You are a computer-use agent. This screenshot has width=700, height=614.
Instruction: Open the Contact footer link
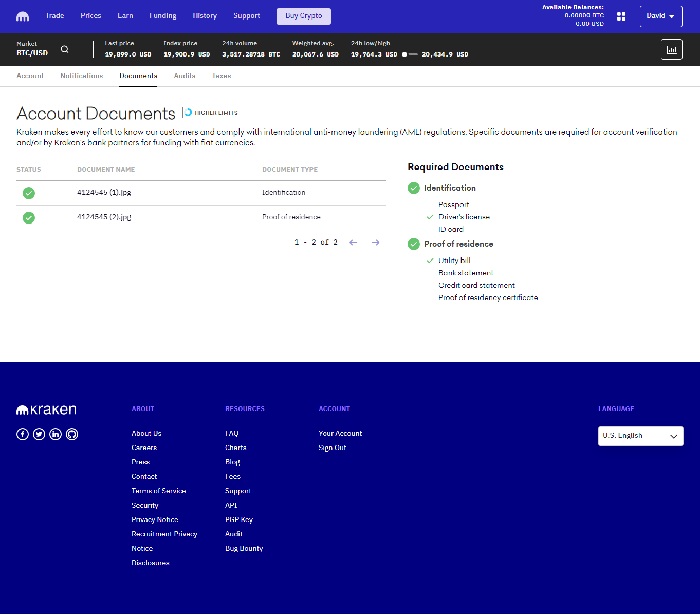tap(144, 477)
